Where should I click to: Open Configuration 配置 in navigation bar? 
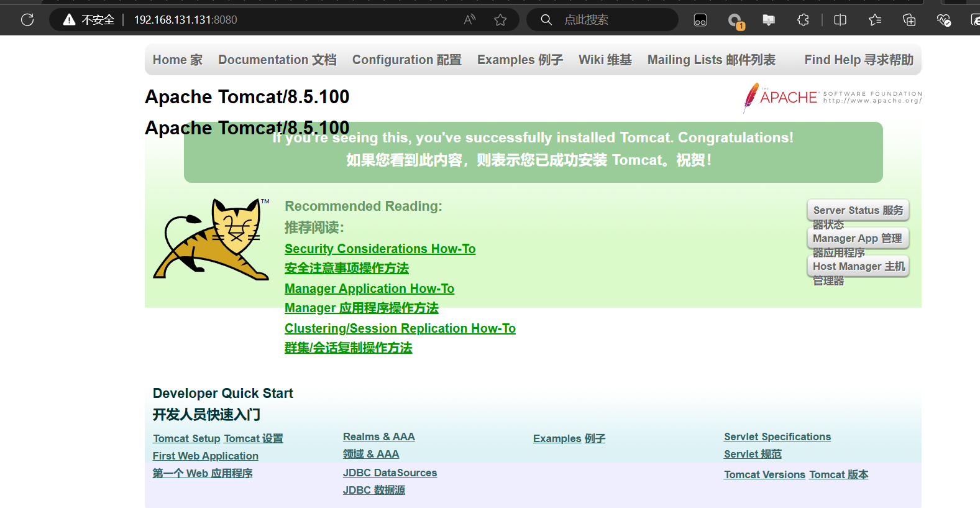pyautogui.click(x=407, y=60)
